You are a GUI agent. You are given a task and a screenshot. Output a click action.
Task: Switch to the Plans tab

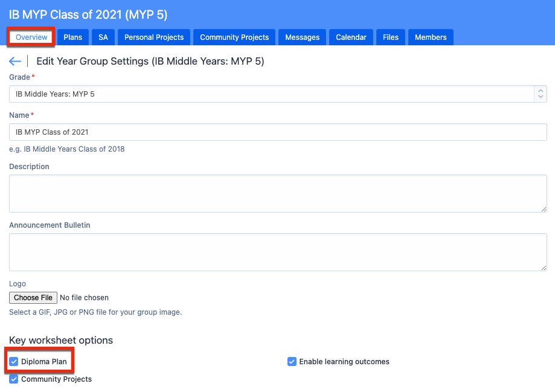(72, 37)
